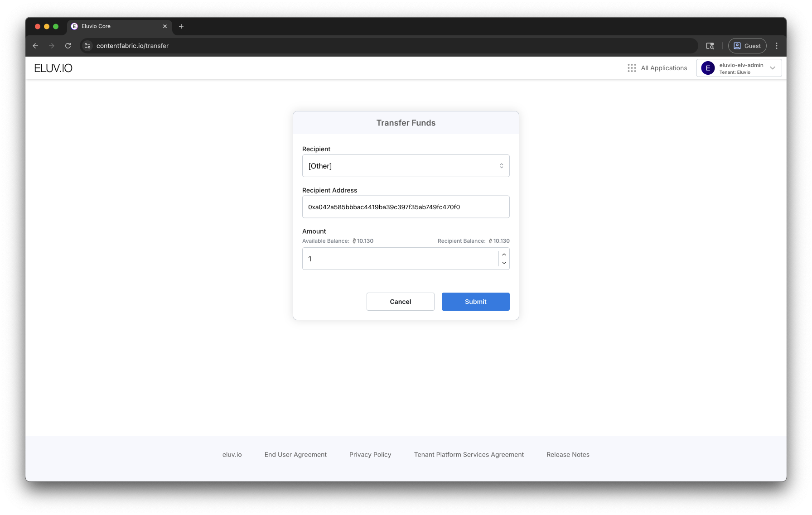Image resolution: width=812 pixels, height=515 pixels.
Task: Reload the page with refresh icon
Action: (68, 46)
